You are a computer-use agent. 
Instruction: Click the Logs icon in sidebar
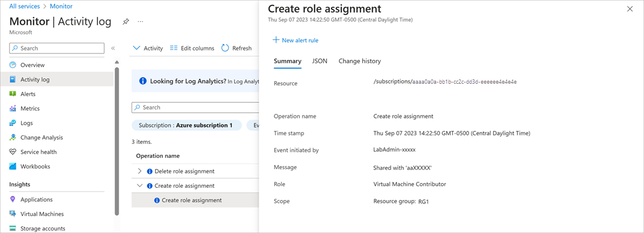[x=13, y=123]
